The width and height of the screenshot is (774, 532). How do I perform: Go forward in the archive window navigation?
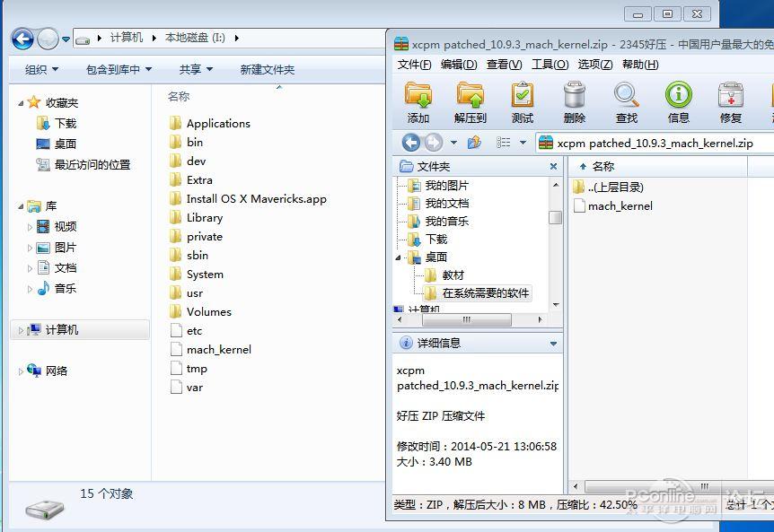pyautogui.click(x=434, y=143)
